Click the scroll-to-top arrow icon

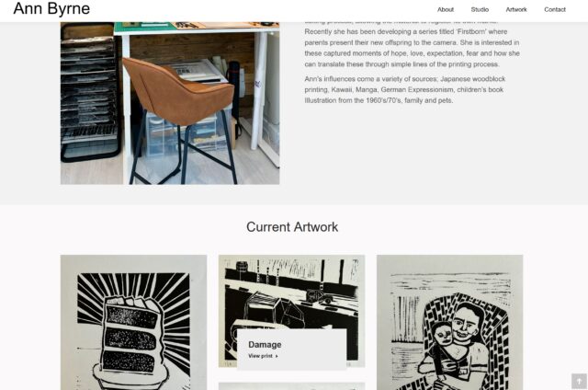click(x=579, y=381)
